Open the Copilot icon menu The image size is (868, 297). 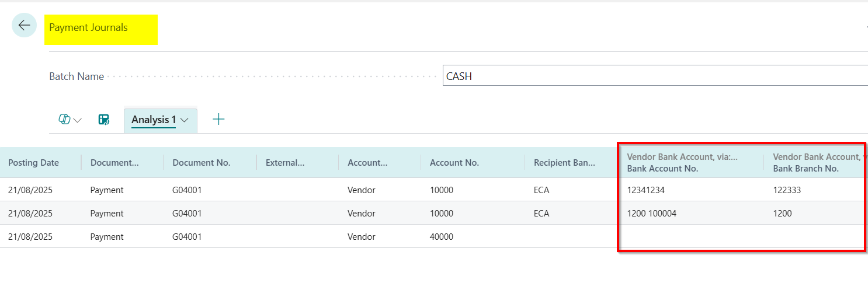coord(64,120)
